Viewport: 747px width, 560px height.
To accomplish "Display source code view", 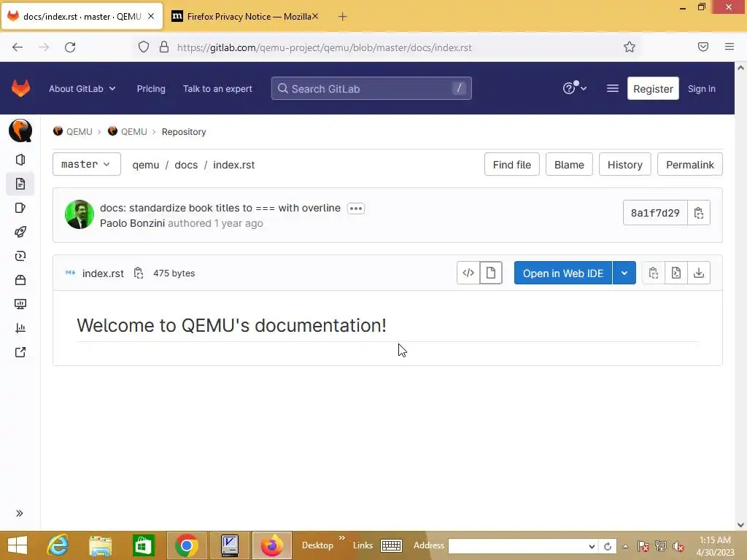I will click(468, 273).
